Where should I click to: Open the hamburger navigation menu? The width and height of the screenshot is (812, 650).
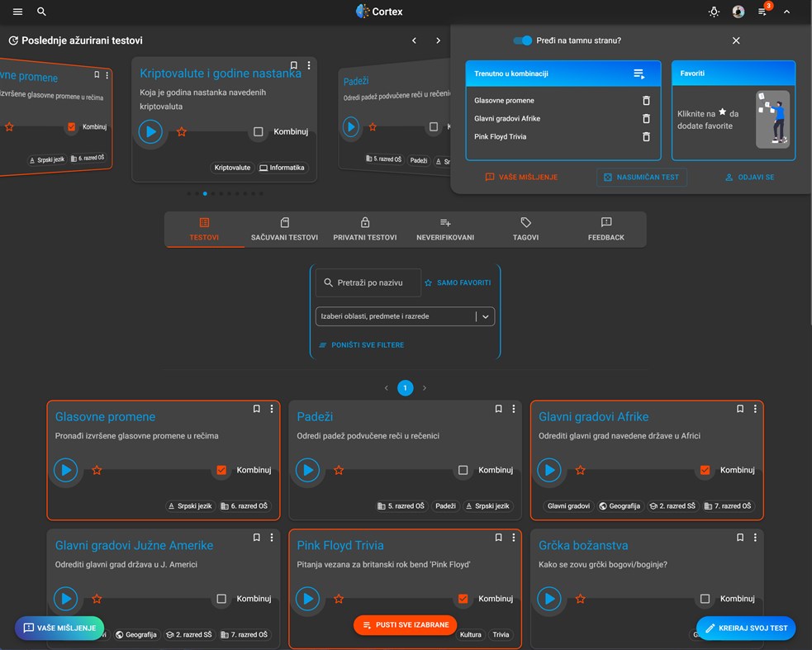coord(17,12)
